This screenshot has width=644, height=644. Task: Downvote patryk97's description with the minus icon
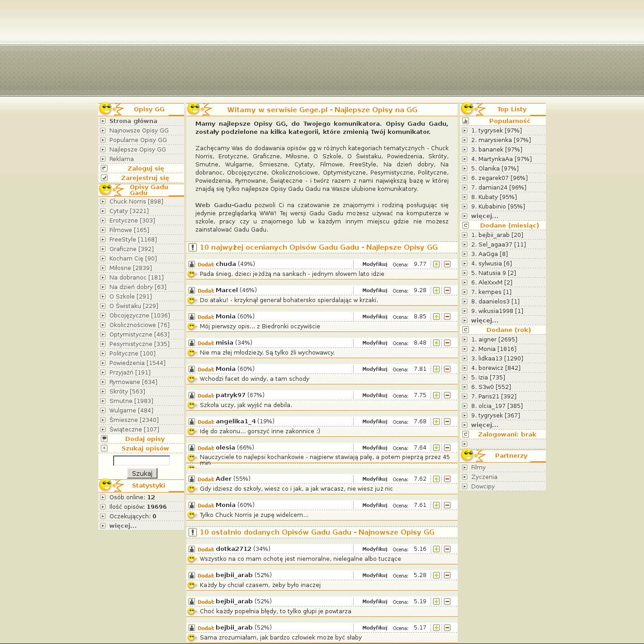[447, 395]
